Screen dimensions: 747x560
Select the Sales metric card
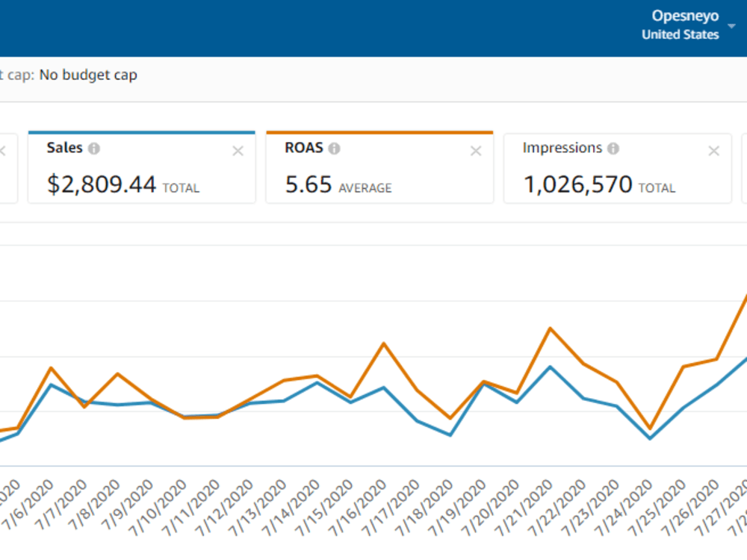[x=141, y=167]
